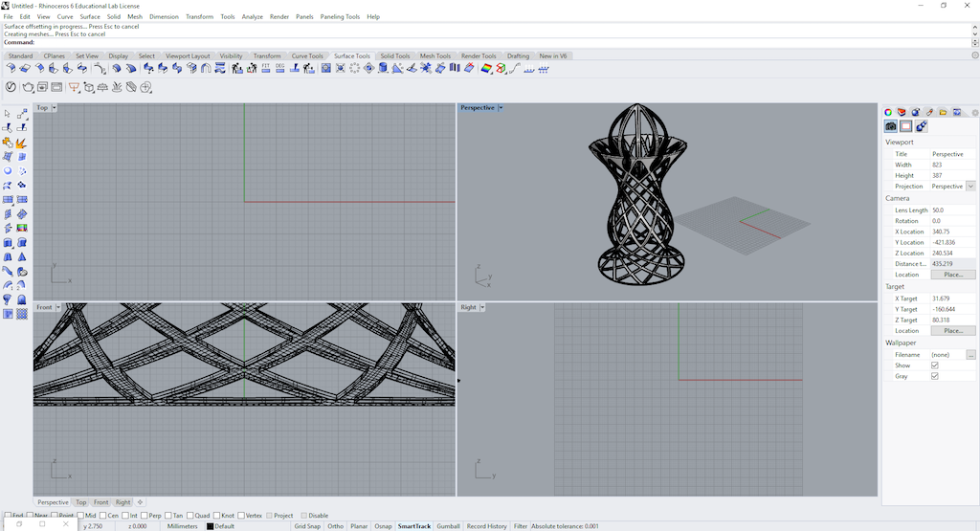Image resolution: width=980 pixels, height=531 pixels.
Task: Open the Projection dropdown
Action: pyautogui.click(x=970, y=187)
